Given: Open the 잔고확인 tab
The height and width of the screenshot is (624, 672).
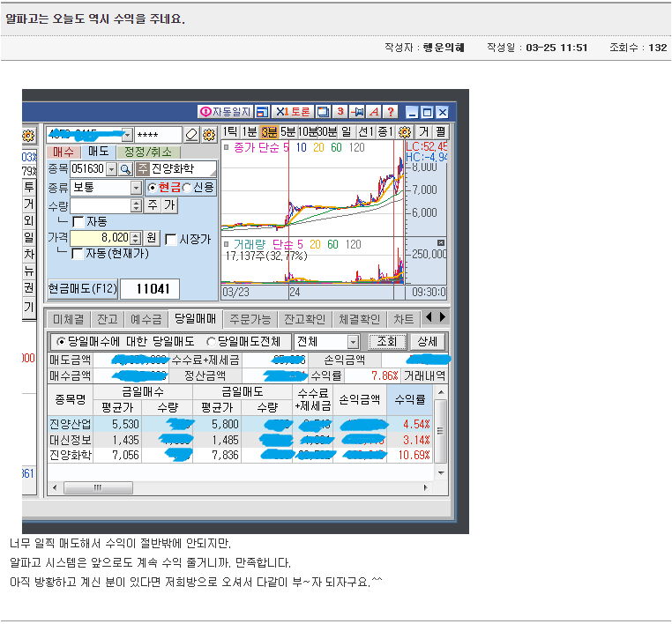Looking at the screenshot, I should tap(305, 319).
